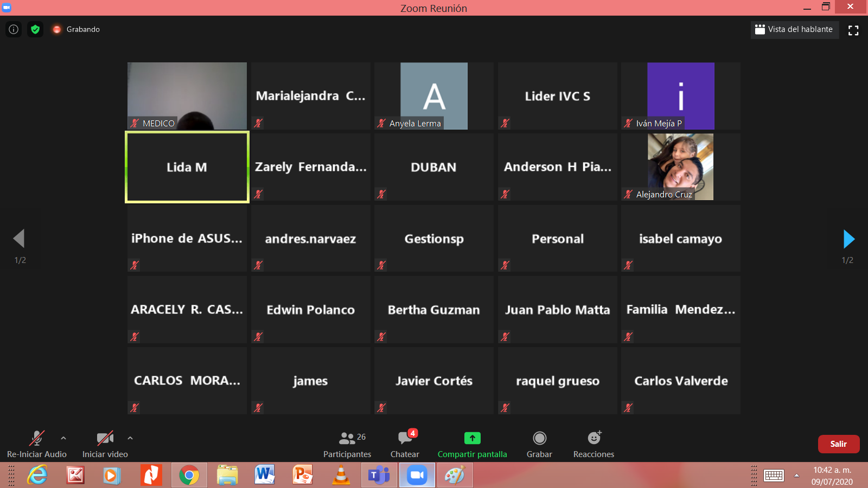868x488 pixels.
Task: Click the Compartir pantalla share icon
Action: pyautogui.click(x=472, y=438)
